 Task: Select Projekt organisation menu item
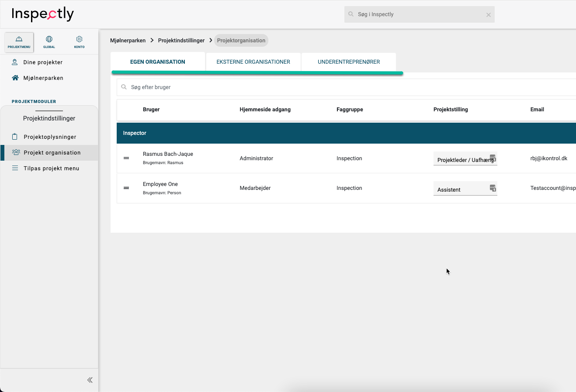pyautogui.click(x=49, y=153)
